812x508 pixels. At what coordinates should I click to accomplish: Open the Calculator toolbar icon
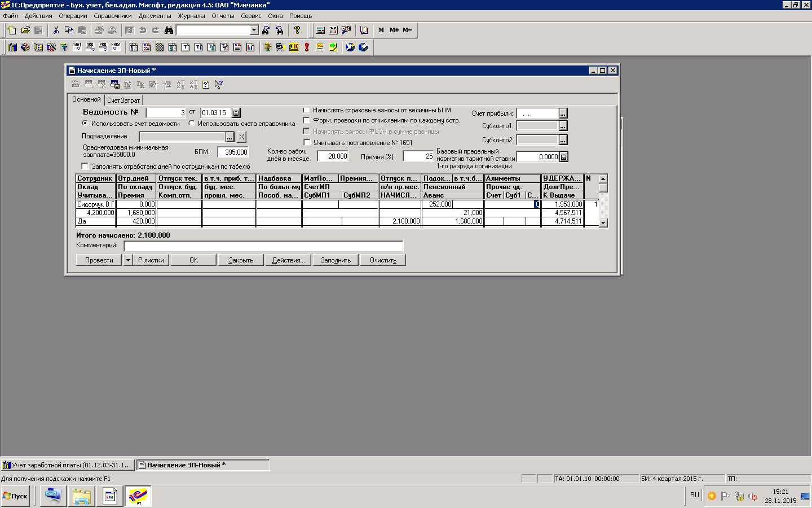(320, 30)
